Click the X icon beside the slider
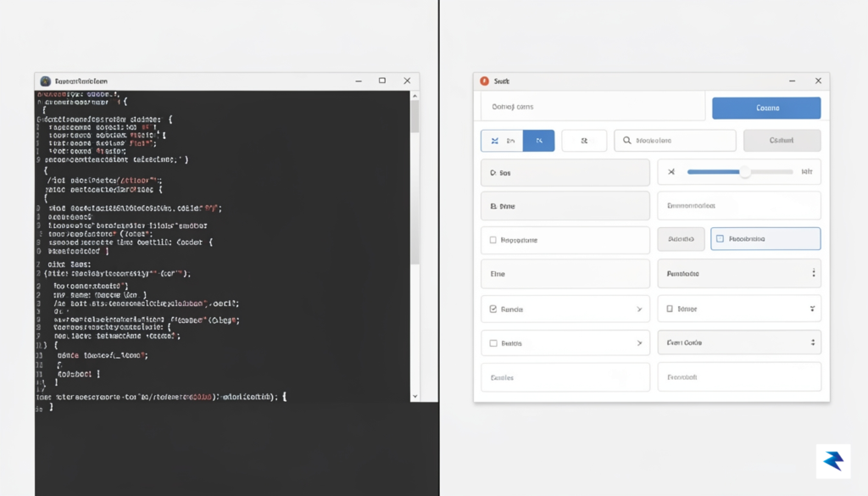 (x=671, y=171)
